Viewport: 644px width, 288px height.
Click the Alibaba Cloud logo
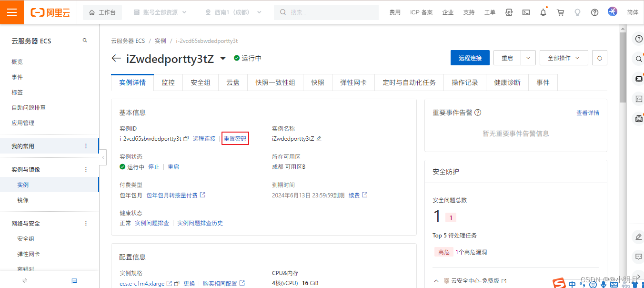(x=50, y=12)
